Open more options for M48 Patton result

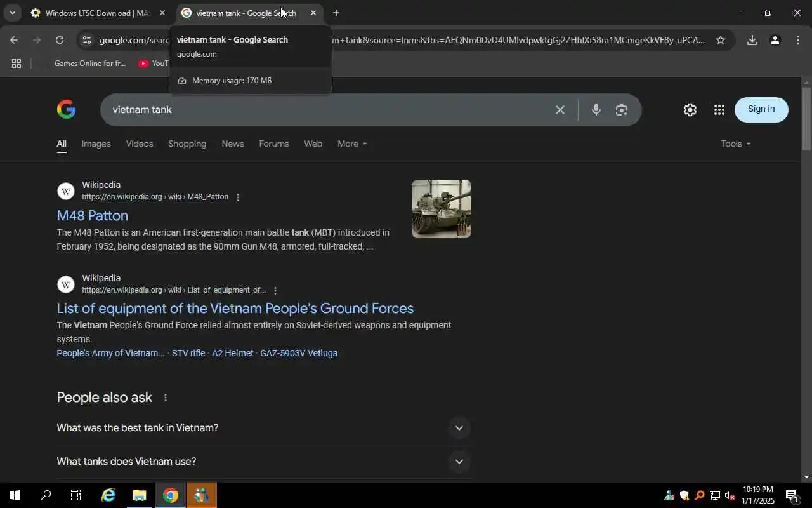(x=238, y=197)
